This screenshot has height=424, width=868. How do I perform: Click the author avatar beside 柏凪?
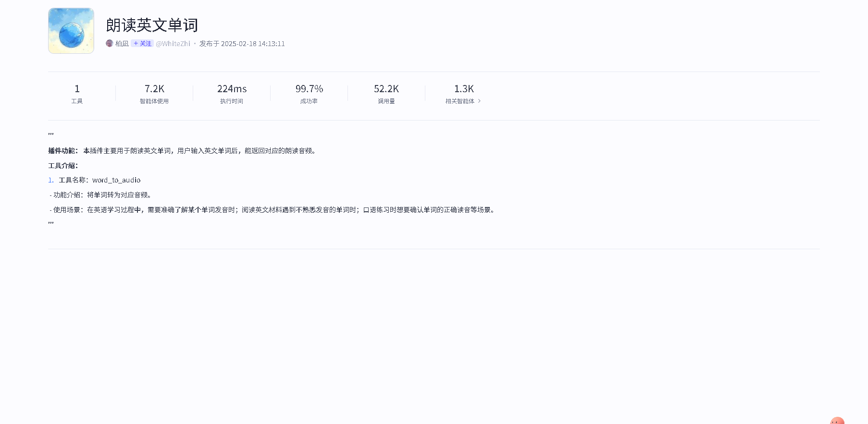[110, 44]
